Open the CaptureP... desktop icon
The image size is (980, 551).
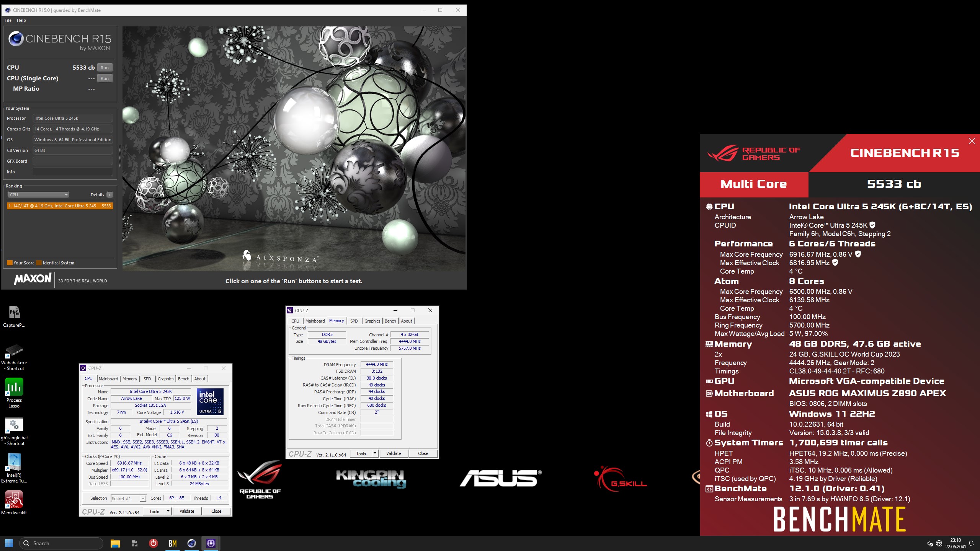tap(14, 316)
